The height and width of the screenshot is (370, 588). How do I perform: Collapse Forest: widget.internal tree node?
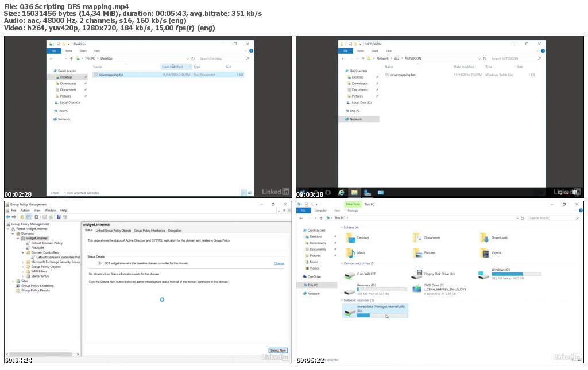tap(8, 229)
